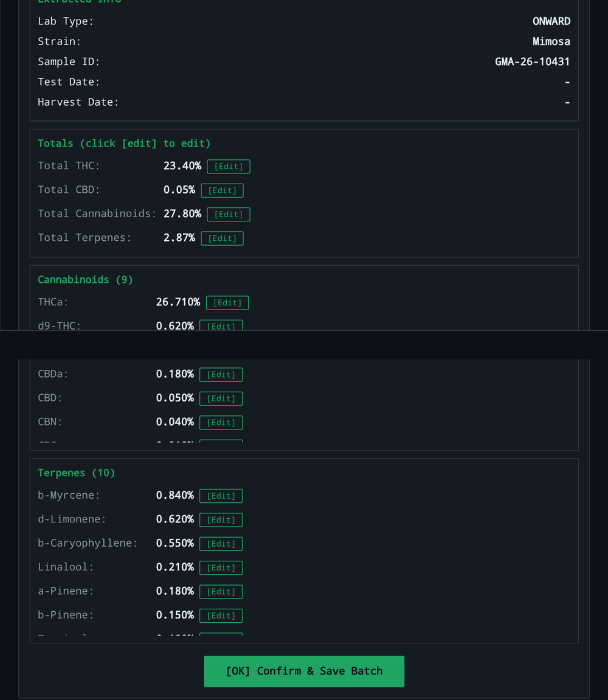The image size is (608, 700).
Task: Select the Sample ID GMA-26-10431 text
Action: 533,61
